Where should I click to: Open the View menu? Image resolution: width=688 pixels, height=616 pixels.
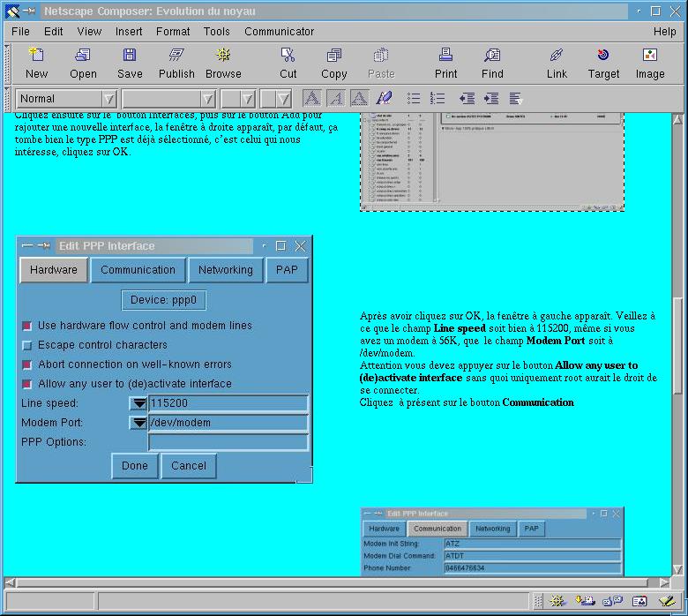(89, 32)
